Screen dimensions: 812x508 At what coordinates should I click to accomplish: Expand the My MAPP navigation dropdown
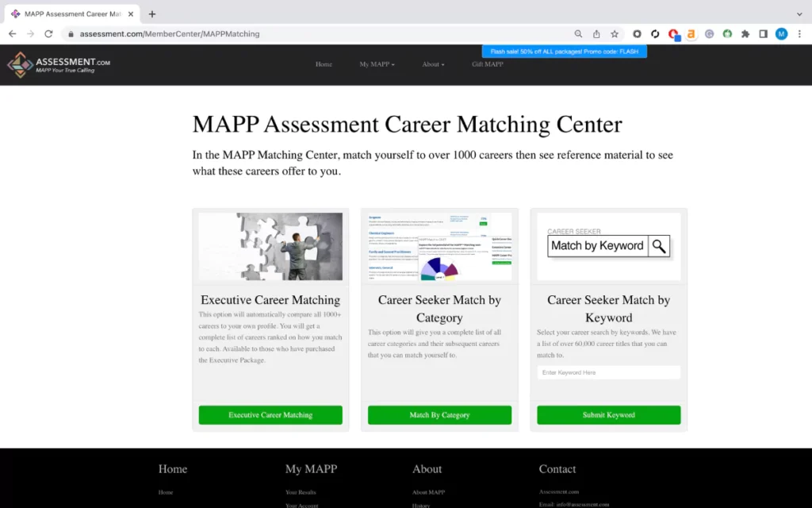click(x=377, y=64)
